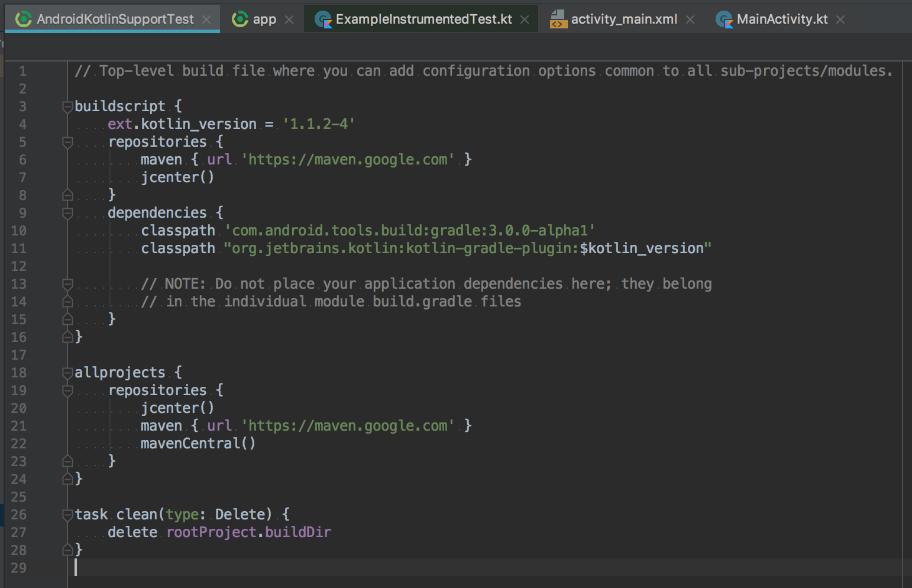The image size is (912, 588).
Task: Collapse the allprojects block on line 18
Action: (x=67, y=373)
